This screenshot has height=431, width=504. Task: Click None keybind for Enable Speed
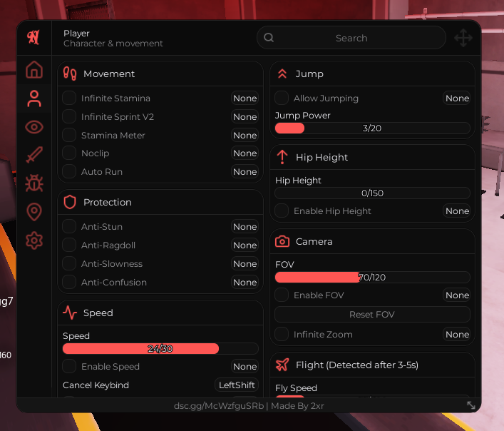point(245,366)
